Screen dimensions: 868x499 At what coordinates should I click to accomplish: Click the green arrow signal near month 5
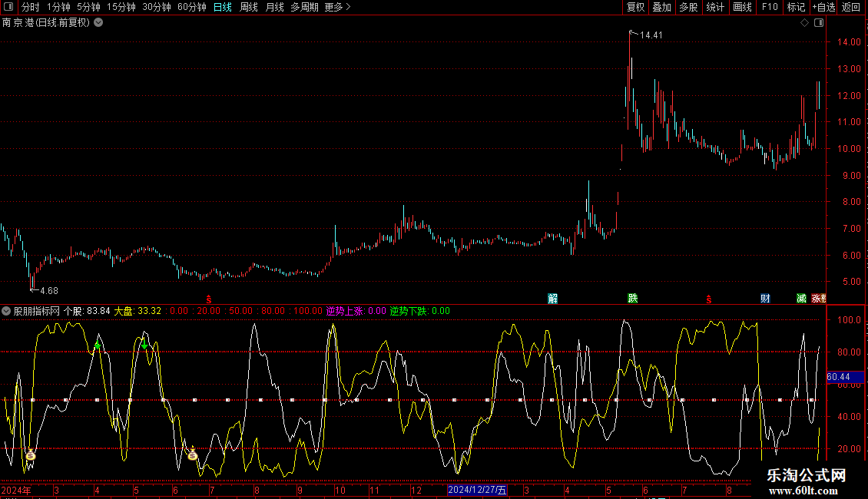pyautogui.click(x=144, y=345)
